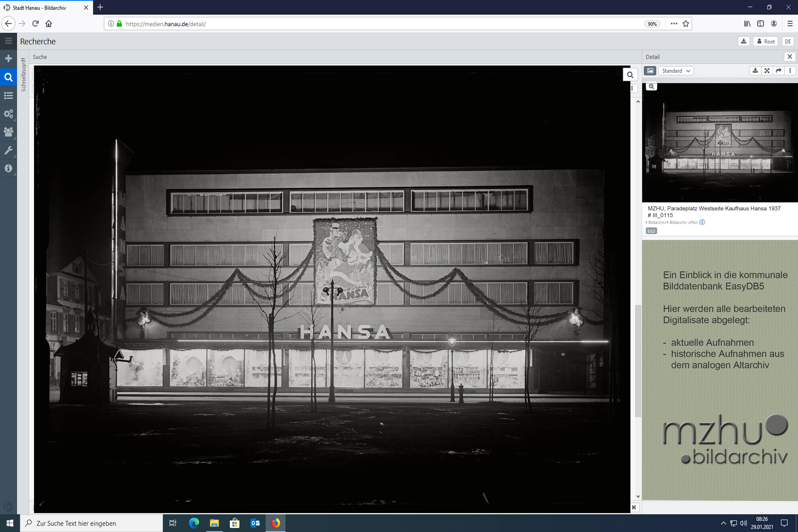Screen dimensions: 798x532
Task: Click the magnifier zoom icon on preview image
Action: (x=651, y=86)
